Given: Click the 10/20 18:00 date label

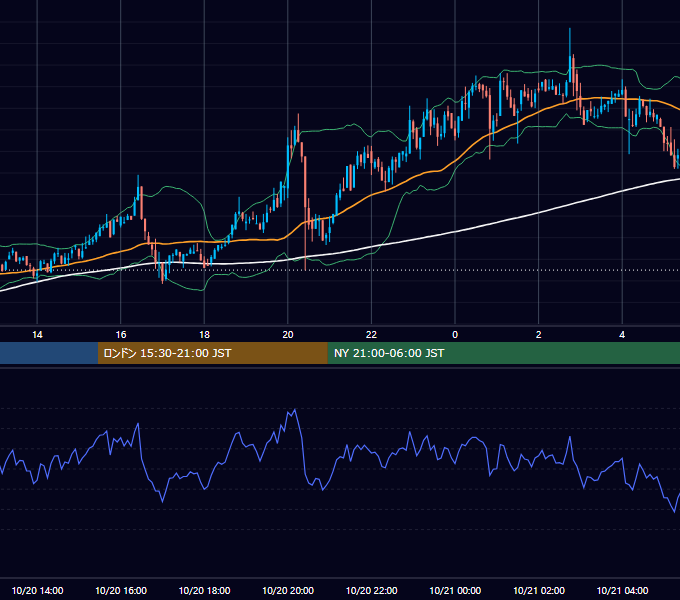Looking at the screenshot, I should tap(204, 590).
